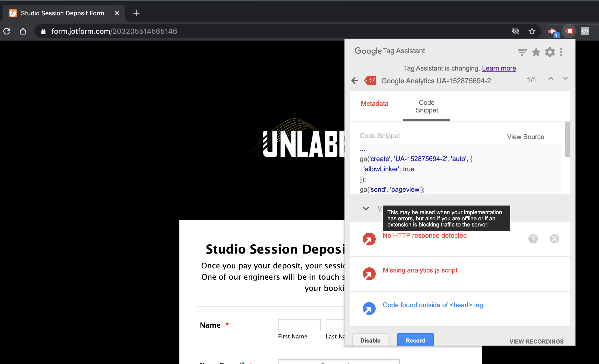Click the Tag Assistant filter icon
The width and height of the screenshot is (599, 364).
[x=522, y=52]
